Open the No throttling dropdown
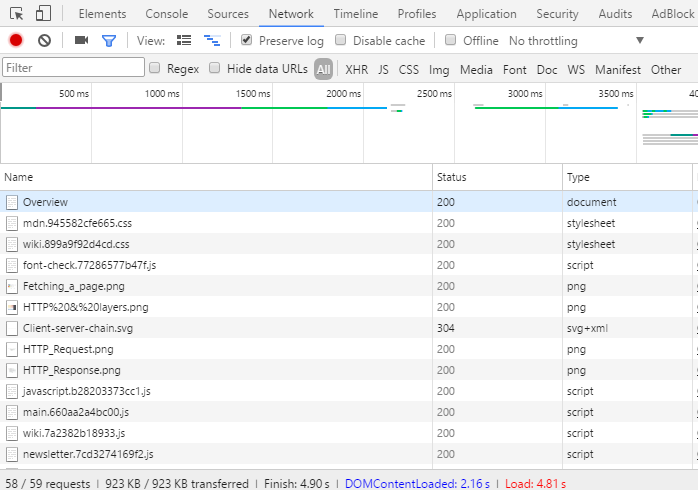The width and height of the screenshot is (698, 490). point(576,40)
